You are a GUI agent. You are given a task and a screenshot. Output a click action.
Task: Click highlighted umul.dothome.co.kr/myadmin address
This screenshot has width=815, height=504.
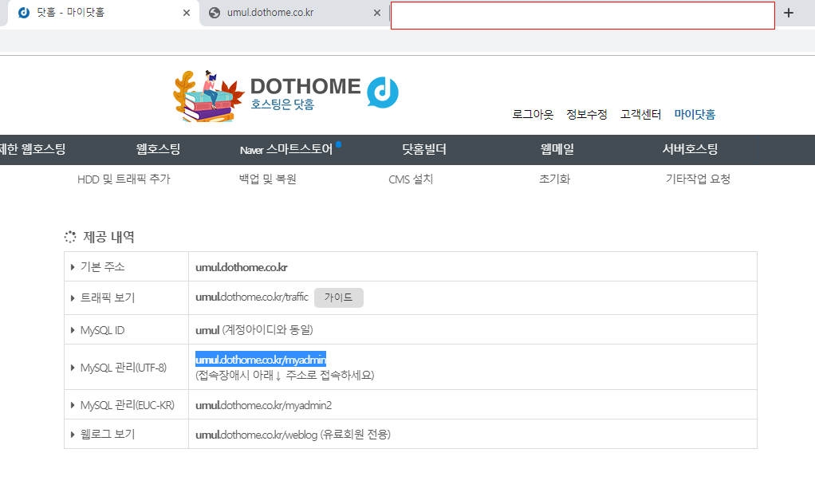tap(261, 360)
